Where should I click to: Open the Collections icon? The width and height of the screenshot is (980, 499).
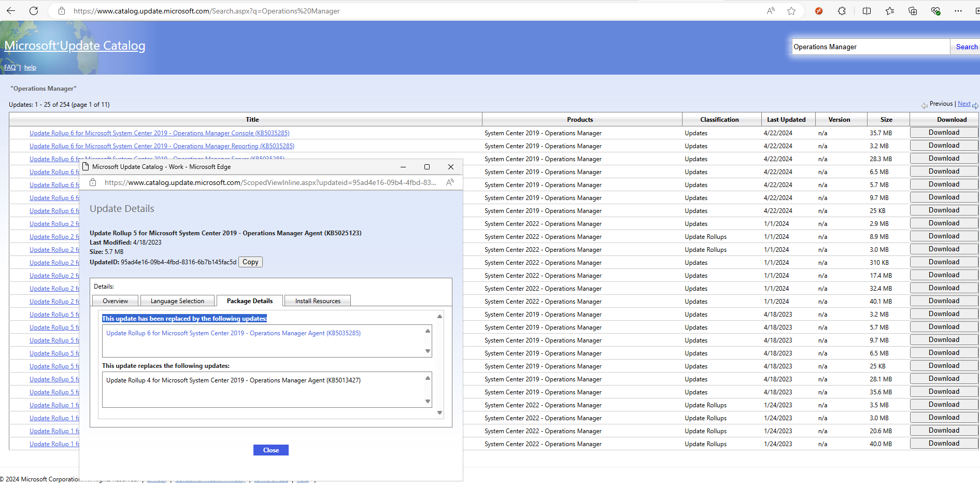913,11
